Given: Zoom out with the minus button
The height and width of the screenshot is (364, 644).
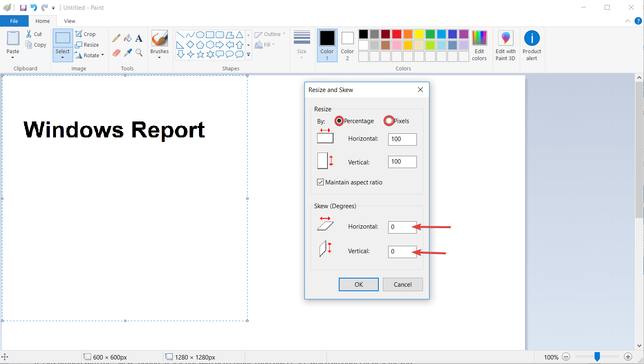Looking at the screenshot, I should tap(566, 357).
